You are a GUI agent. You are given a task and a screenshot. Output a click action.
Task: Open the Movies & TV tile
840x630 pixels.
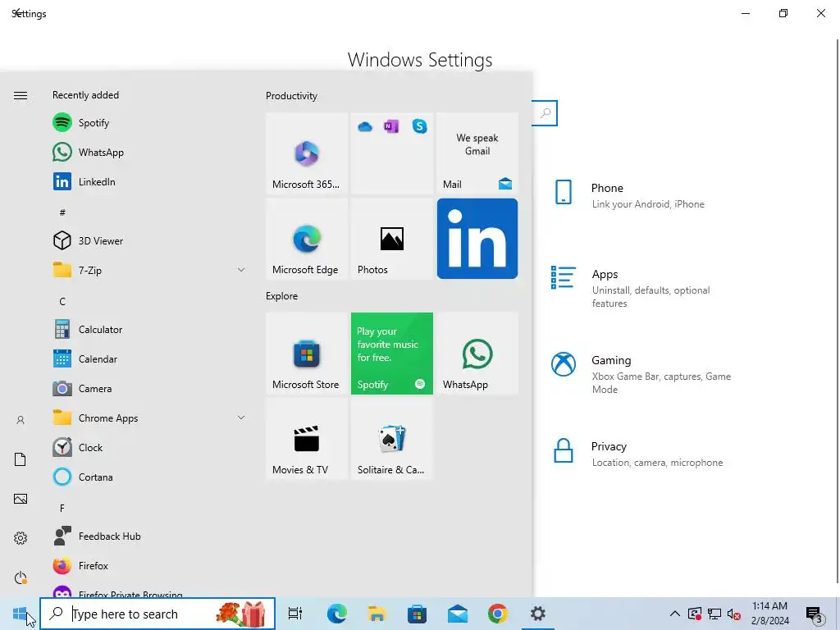tap(307, 439)
